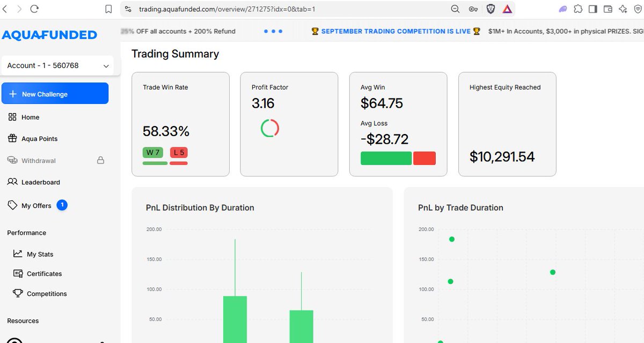Start a New Challenge
The height and width of the screenshot is (343, 644).
(x=55, y=94)
